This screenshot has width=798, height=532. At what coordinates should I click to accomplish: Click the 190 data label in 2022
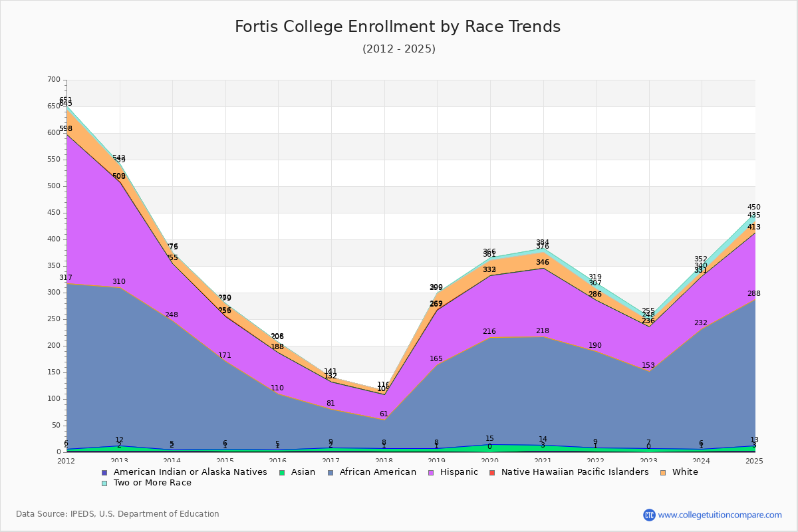[x=595, y=346]
